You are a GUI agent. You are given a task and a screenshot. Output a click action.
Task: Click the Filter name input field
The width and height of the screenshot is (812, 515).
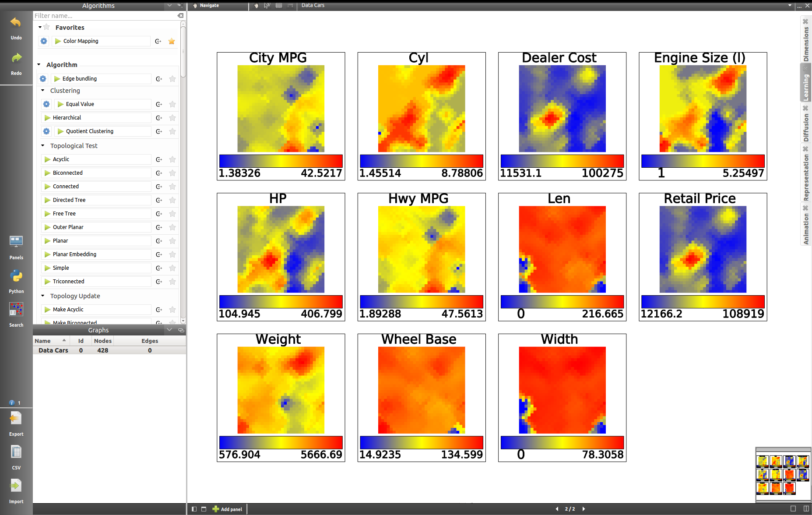click(x=105, y=16)
